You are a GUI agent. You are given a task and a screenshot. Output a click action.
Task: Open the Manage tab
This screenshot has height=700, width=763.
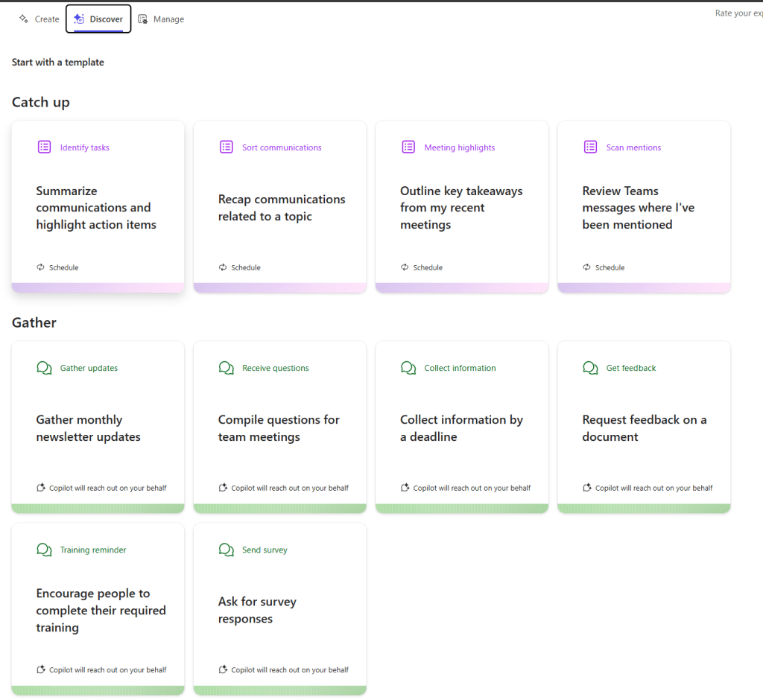pos(161,19)
